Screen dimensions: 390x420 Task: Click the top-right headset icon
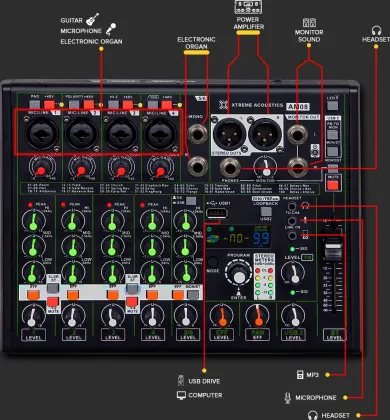[x=376, y=30]
